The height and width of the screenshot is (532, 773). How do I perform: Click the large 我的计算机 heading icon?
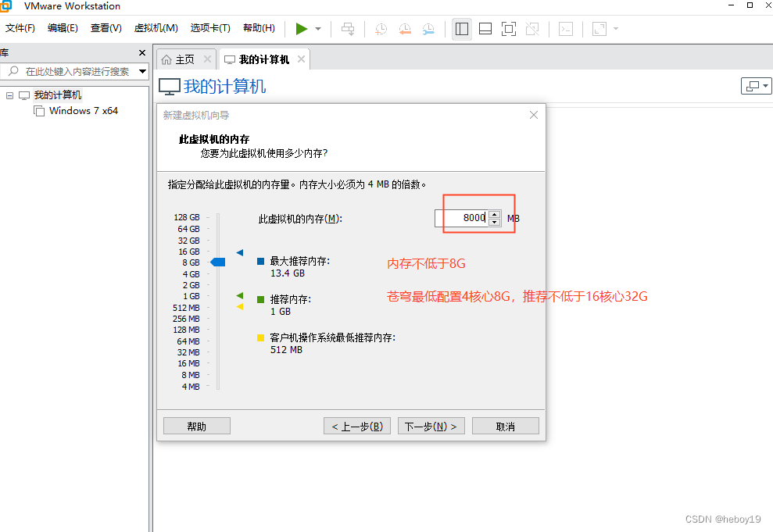coord(169,87)
